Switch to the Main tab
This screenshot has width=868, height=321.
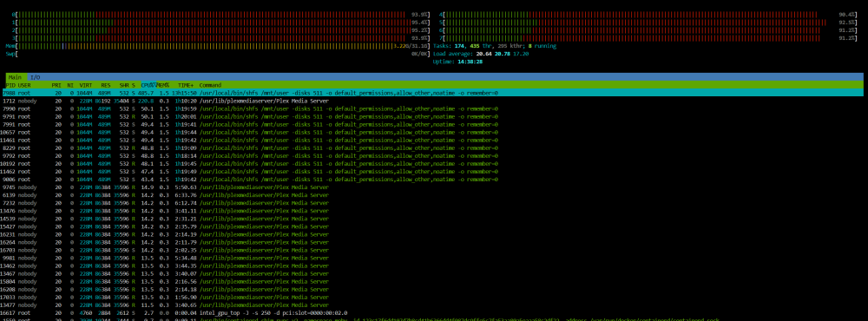coord(15,77)
